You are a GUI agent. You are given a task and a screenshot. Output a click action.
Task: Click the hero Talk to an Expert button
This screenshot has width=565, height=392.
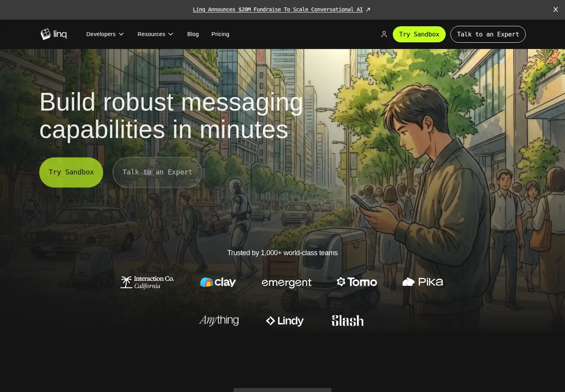(x=157, y=172)
